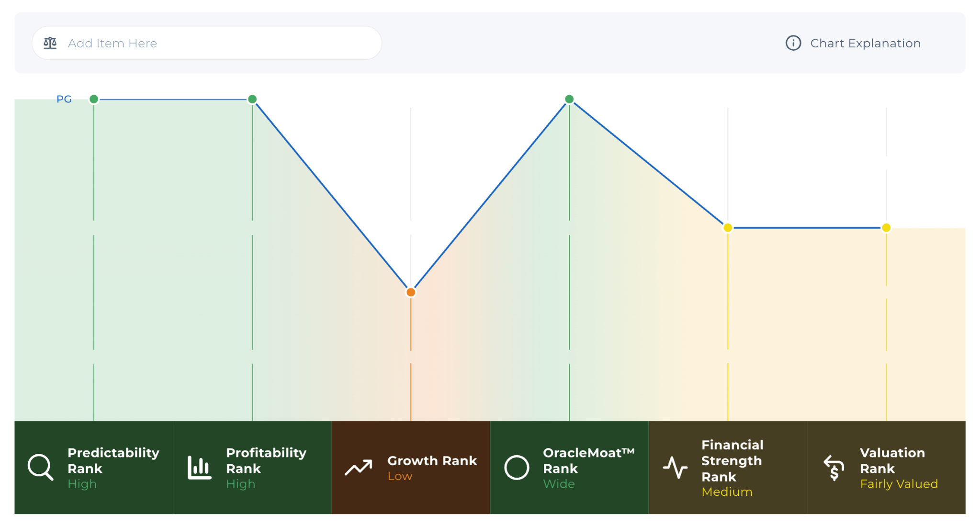Select the Profitability Rank label
This screenshot has height=526, width=980.
click(x=266, y=460)
